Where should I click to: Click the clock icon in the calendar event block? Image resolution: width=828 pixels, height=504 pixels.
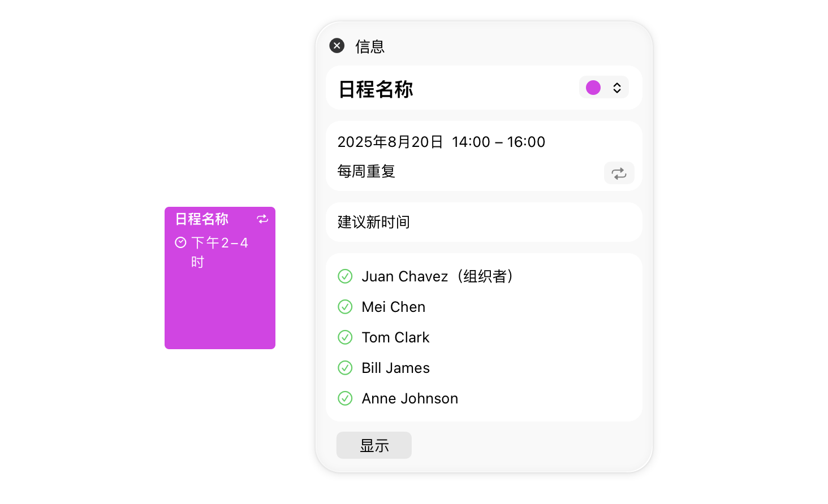click(180, 242)
